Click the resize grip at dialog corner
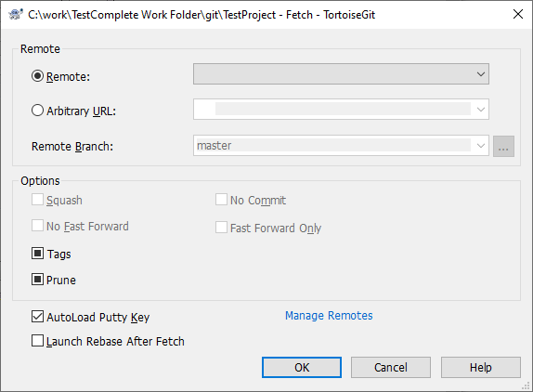 point(526,385)
